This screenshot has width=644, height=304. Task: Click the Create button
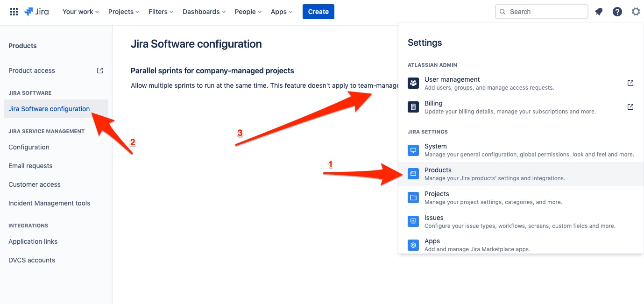[x=318, y=12]
